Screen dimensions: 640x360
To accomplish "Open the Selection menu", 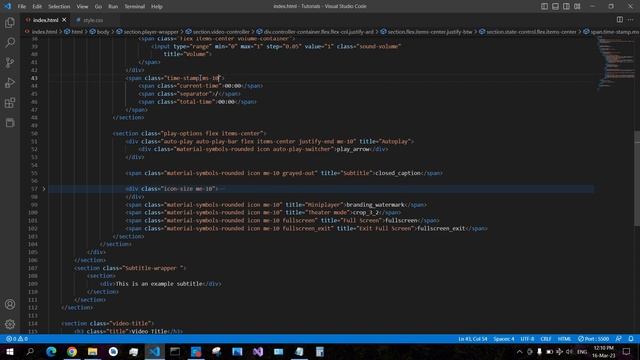I will (x=59, y=6).
